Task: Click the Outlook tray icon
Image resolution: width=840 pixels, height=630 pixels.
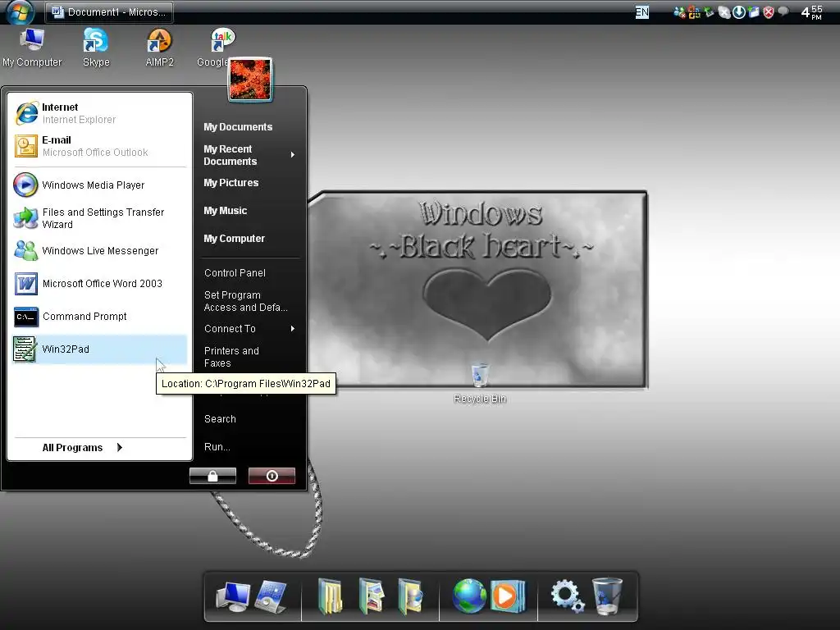Action: click(x=694, y=11)
